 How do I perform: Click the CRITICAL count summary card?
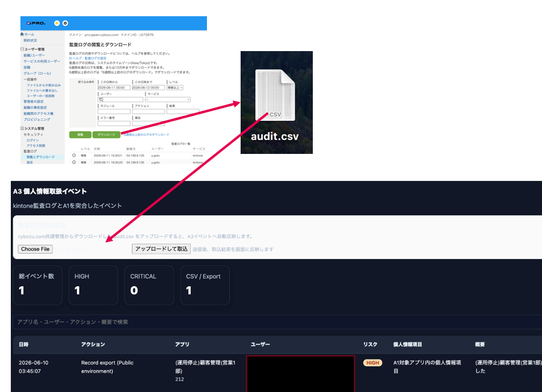[x=149, y=285]
